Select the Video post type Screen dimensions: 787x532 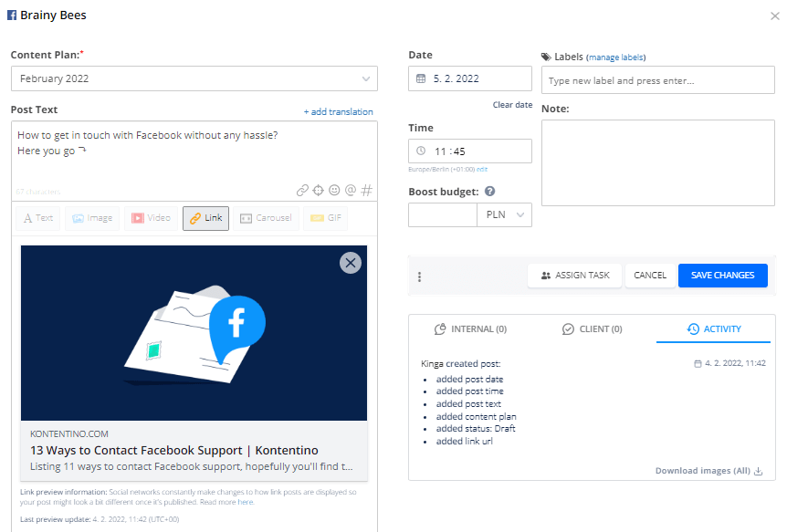coord(151,218)
